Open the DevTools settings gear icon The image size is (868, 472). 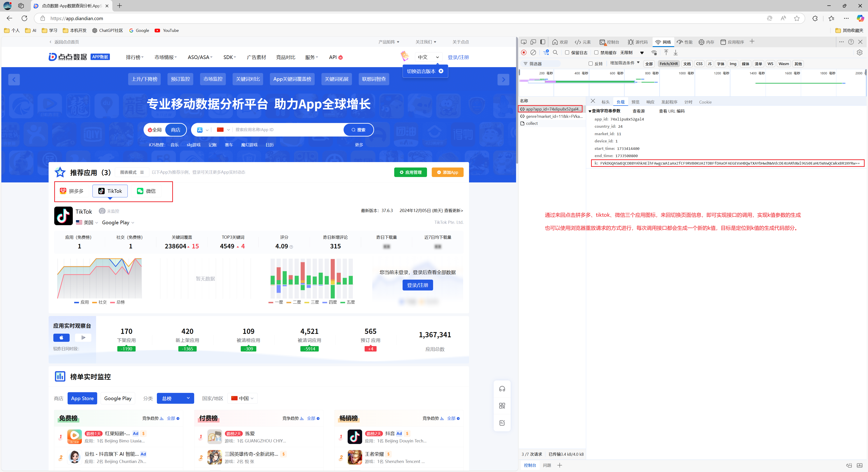coord(860,52)
